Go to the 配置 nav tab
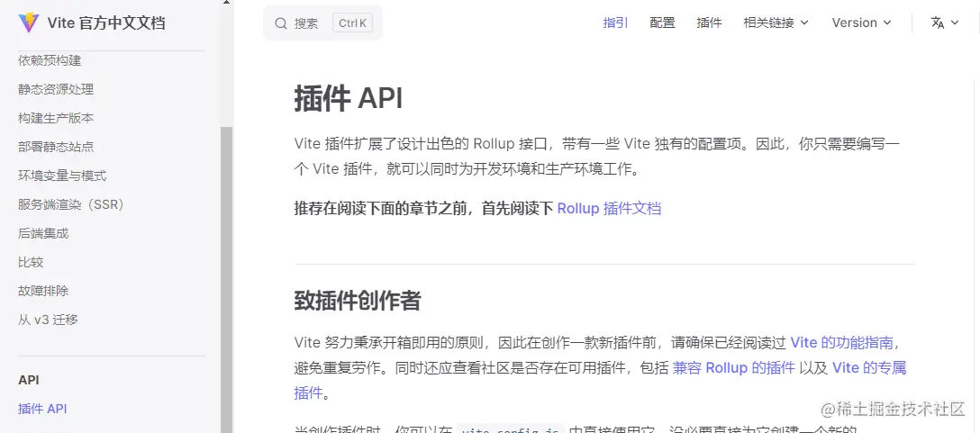This screenshot has width=980, height=433. click(x=663, y=23)
